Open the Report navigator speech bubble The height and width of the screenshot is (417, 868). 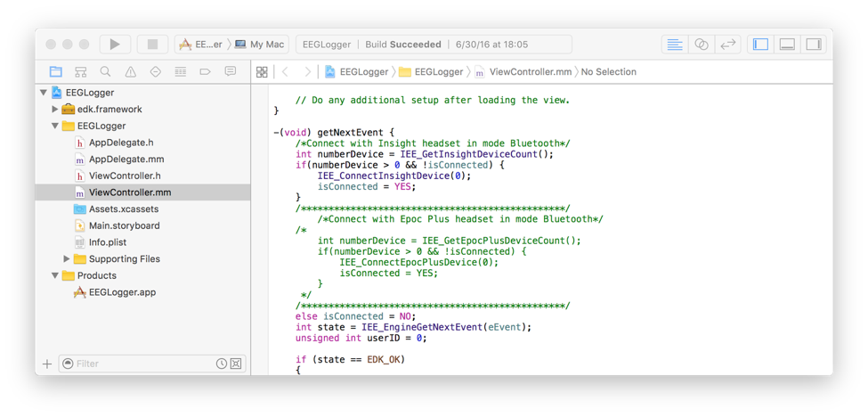(231, 71)
